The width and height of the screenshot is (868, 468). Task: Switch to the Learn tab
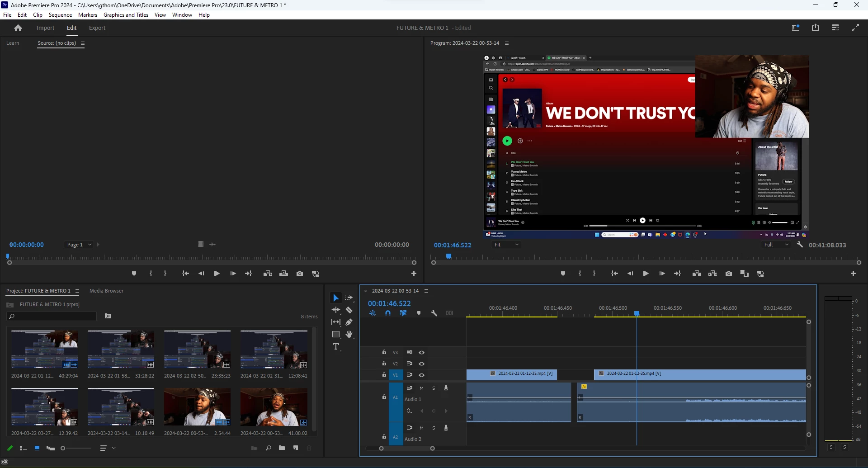click(x=13, y=43)
